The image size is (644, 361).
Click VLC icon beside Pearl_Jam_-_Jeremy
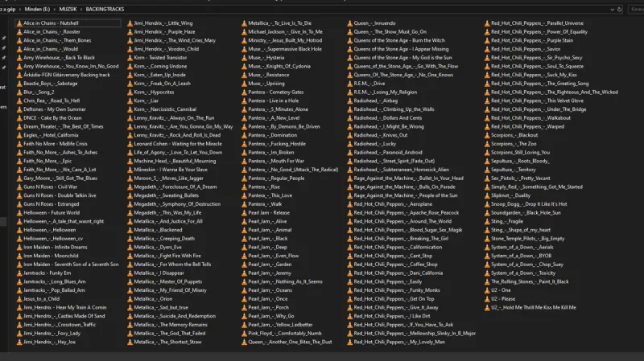point(244,273)
